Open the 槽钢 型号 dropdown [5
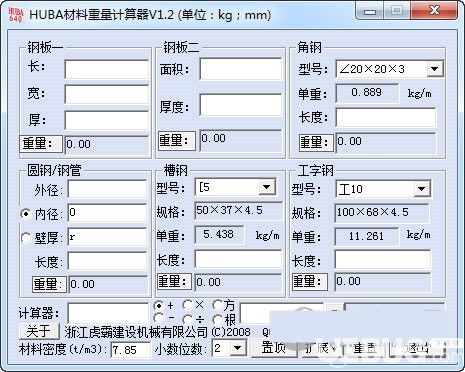 (267, 187)
